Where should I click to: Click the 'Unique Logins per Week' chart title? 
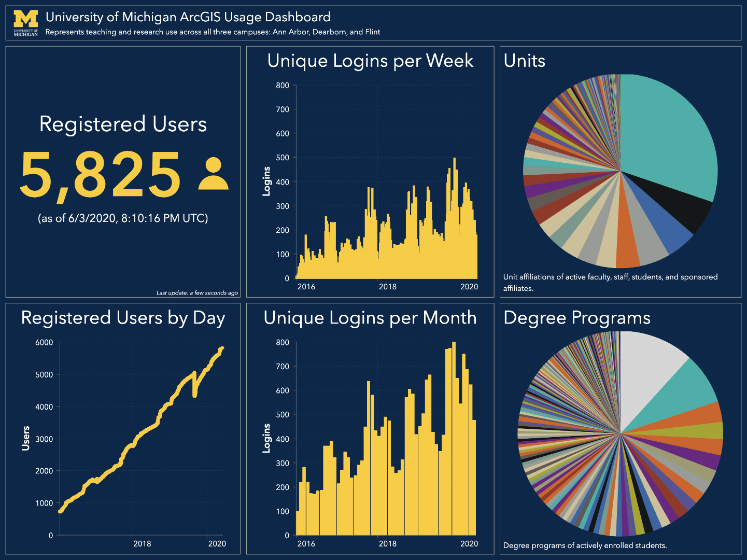370,61
